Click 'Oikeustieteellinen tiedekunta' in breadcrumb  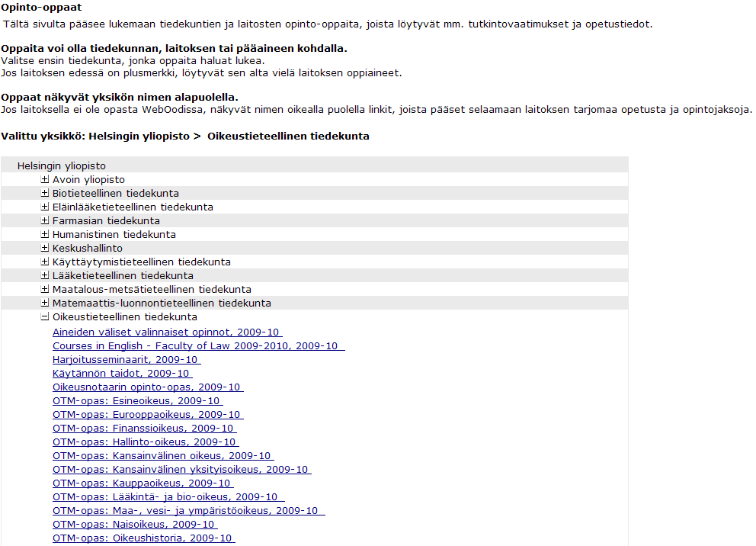coord(288,136)
